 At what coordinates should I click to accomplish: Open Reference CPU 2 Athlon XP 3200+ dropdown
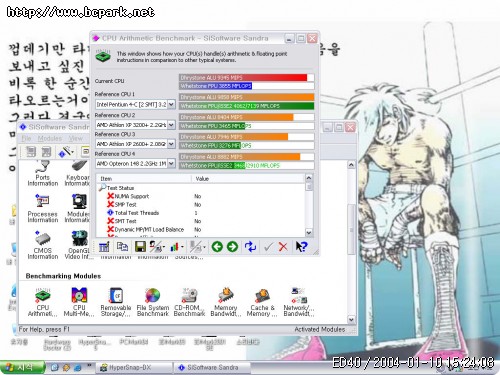click(171, 125)
